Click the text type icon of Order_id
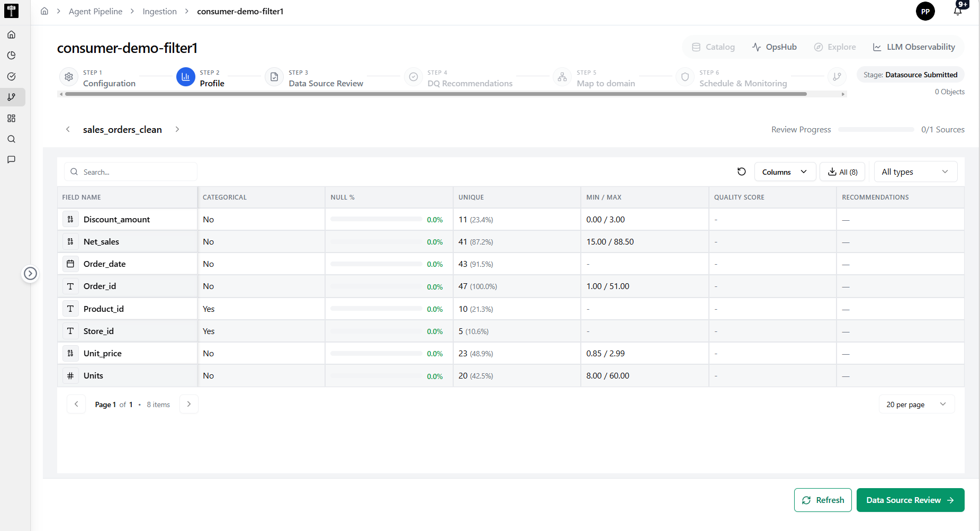Screen dimensions: 980x531 click(70, 286)
